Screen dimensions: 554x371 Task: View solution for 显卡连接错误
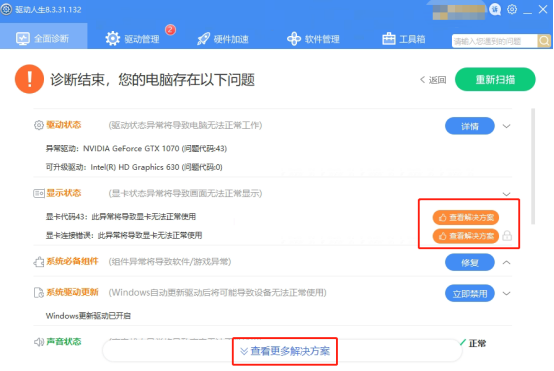pos(466,236)
